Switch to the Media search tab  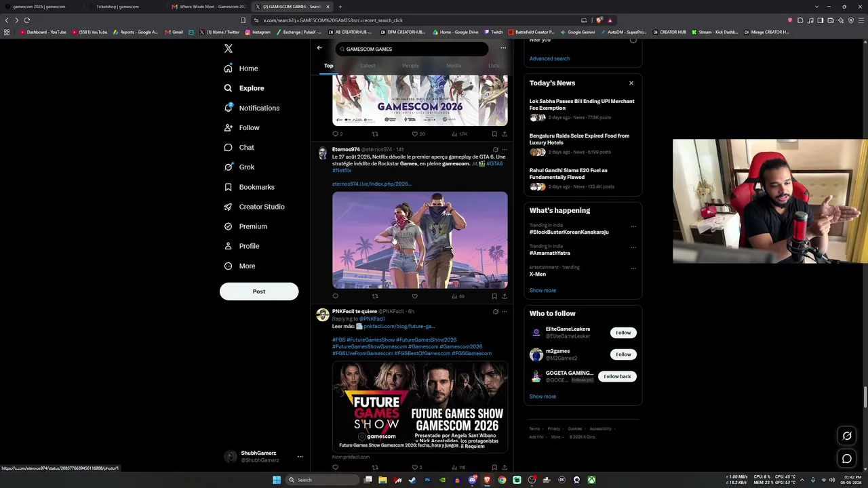pos(454,66)
